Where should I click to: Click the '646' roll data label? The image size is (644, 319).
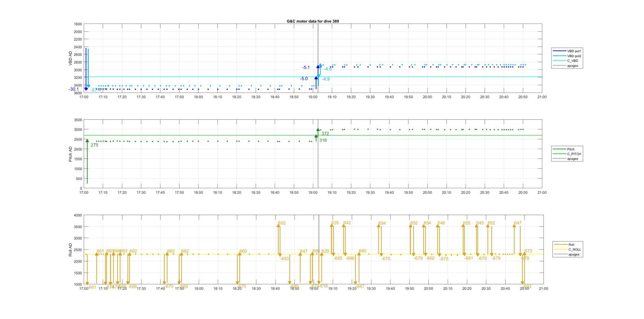(x=441, y=223)
